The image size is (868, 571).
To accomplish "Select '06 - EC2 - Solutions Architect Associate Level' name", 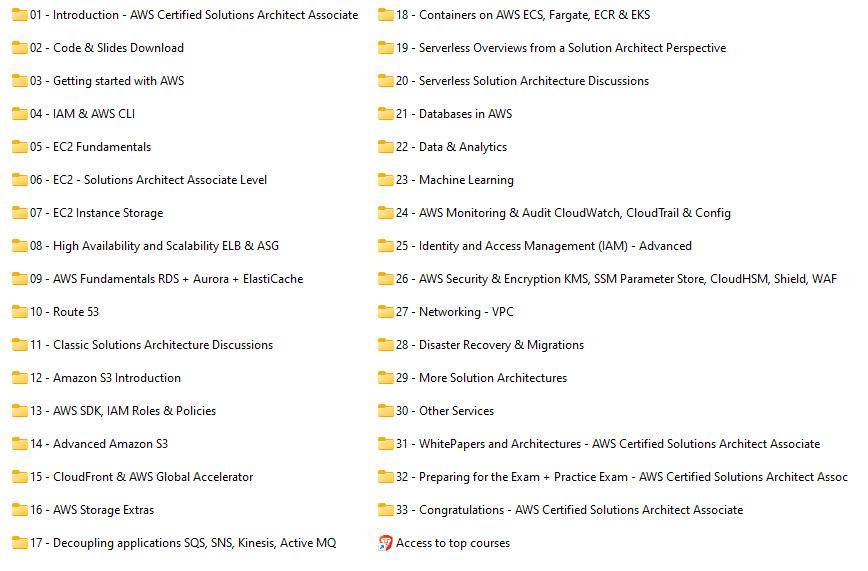I will [x=148, y=180].
